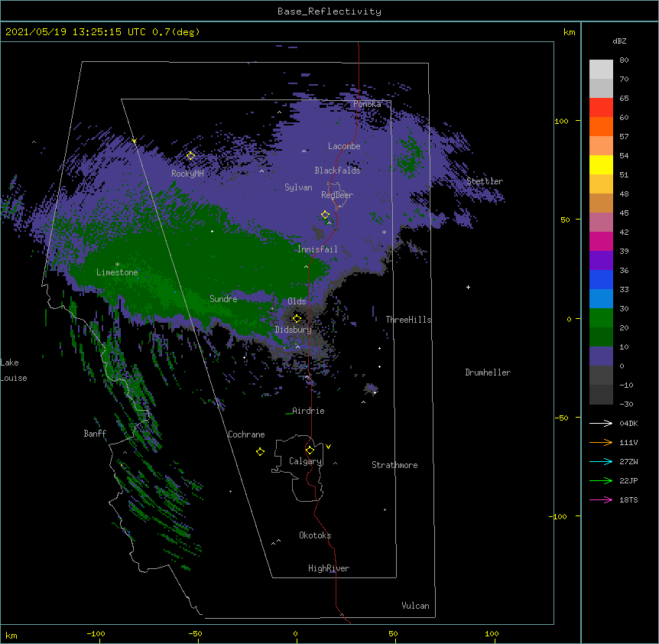Screen dimensions: 659x644
Task: Click the asterisk marker above Limestone label
Action: tap(117, 265)
